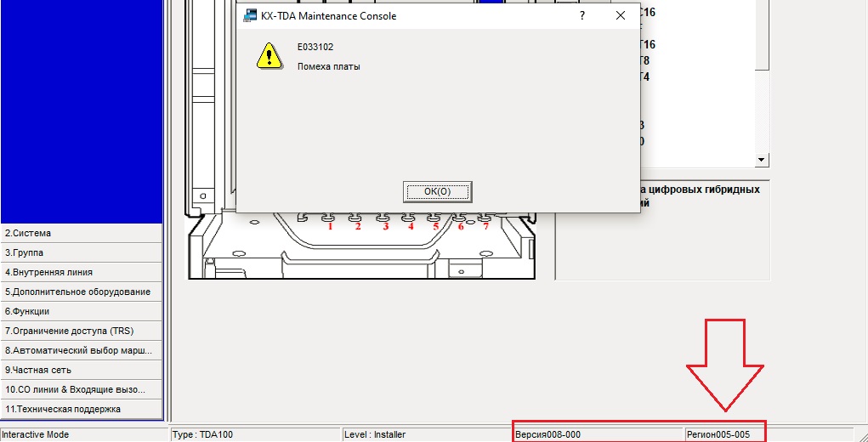Select cabinet slot number 3

[386, 226]
